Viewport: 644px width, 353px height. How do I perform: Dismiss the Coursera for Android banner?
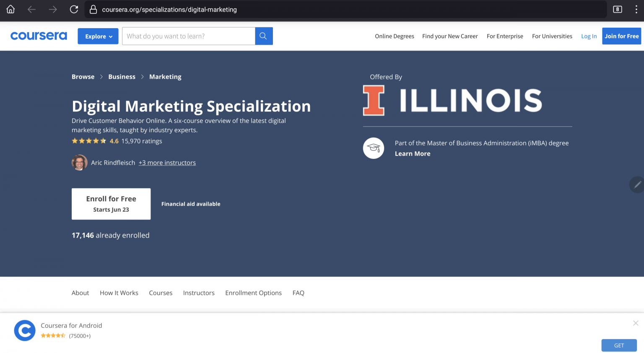[636, 323]
